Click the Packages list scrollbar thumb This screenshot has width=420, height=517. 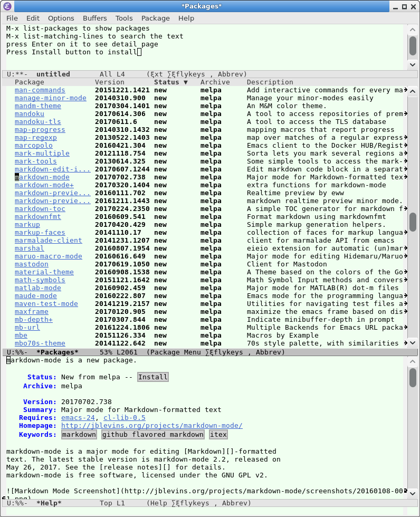pyautogui.click(x=413, y=222)
